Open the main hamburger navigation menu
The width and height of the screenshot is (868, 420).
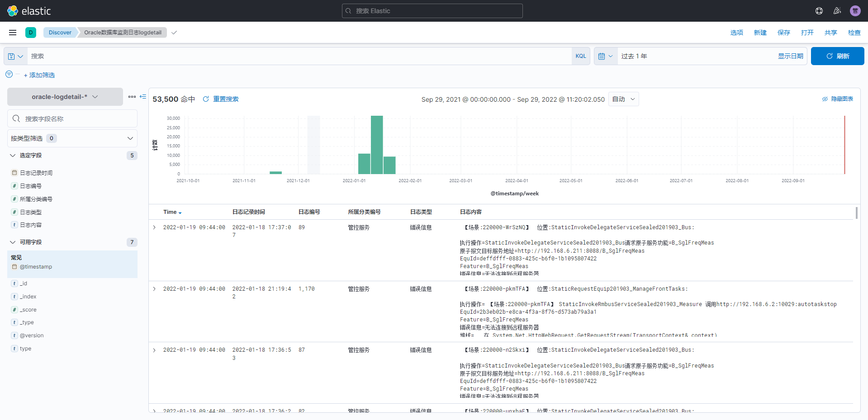[13, 33]
